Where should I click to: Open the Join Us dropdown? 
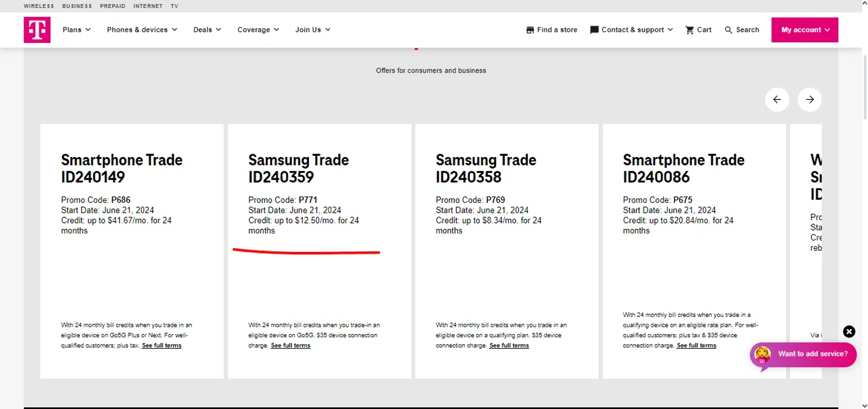[312, 30]
